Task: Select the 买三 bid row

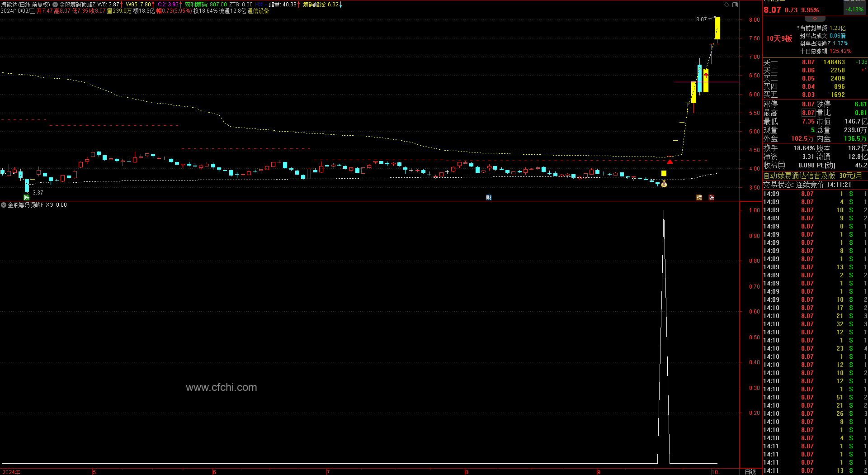Action: [x=815, y=78]
